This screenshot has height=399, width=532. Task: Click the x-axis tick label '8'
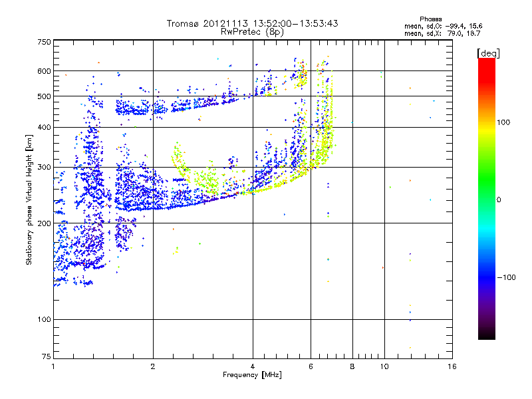pos(352,366)
